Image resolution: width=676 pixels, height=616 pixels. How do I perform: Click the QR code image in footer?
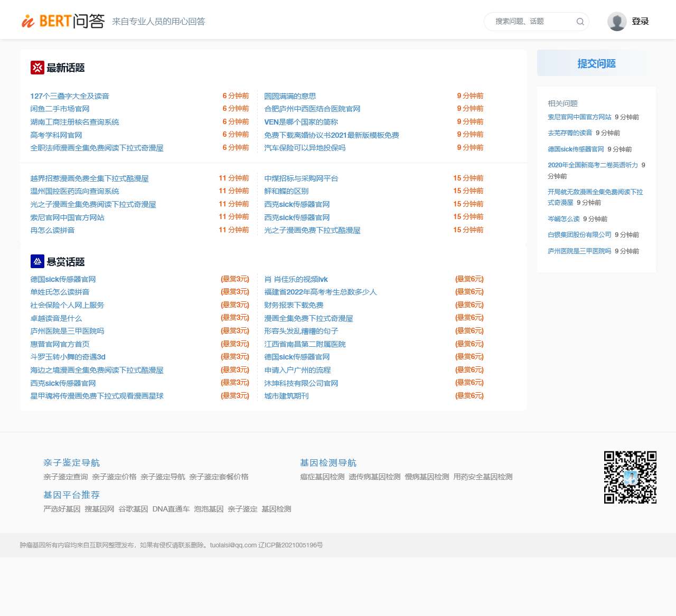coord(630,477)
